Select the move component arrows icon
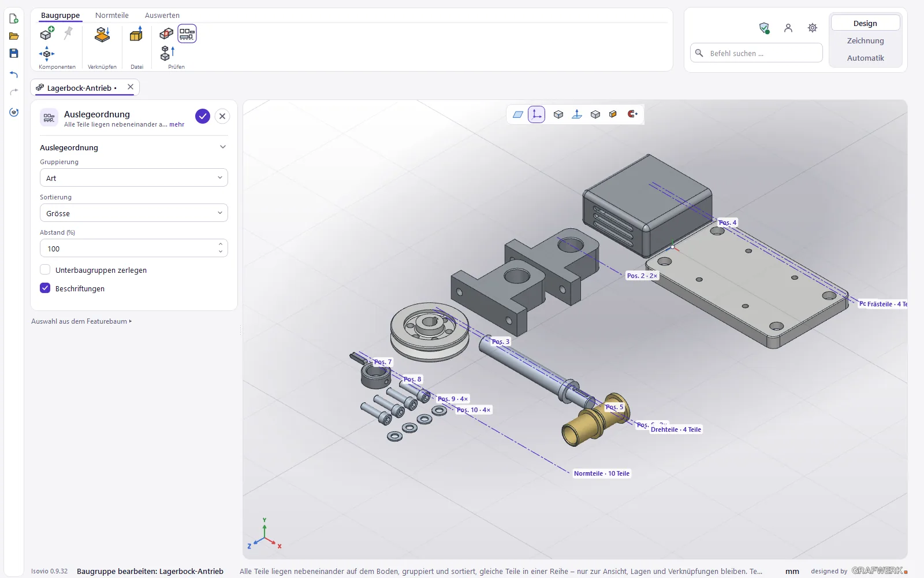924x578 pixels. pos(47,54)
